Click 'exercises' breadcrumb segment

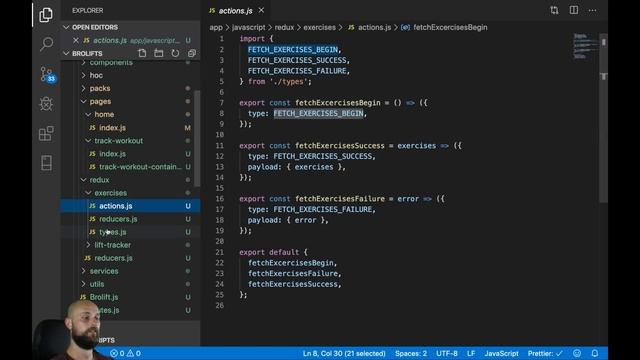point(319,27)
